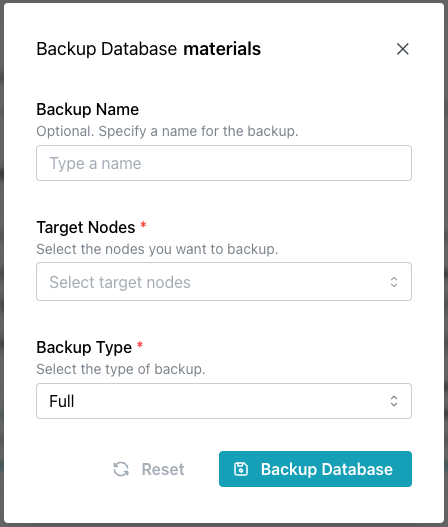Click the Target Nodes dropdown arrows icon
Viewport: 448px width, 527px height.
(x=394, y=282)
